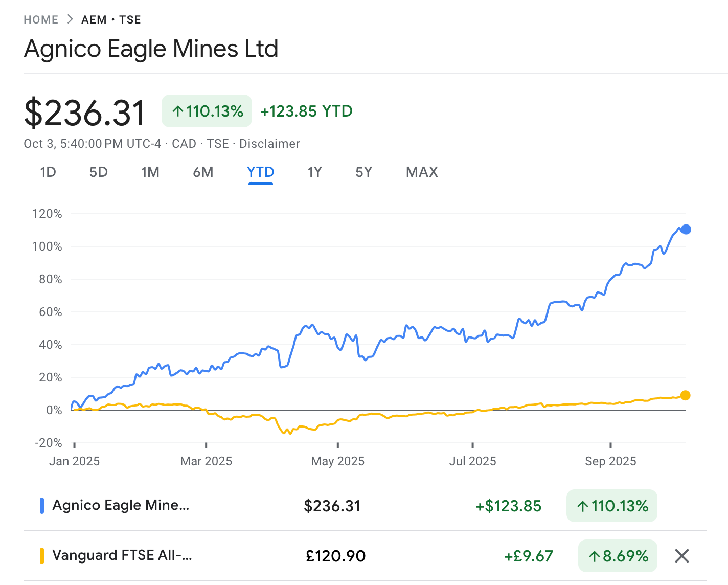Click the May 2025 axis label
This screenshot has width=728, height=585.
point(338,461)
